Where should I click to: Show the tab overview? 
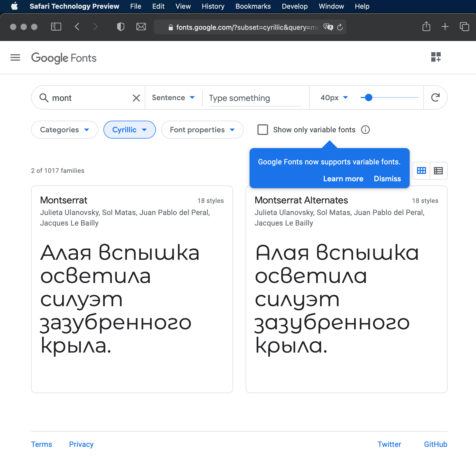(464, 27)
